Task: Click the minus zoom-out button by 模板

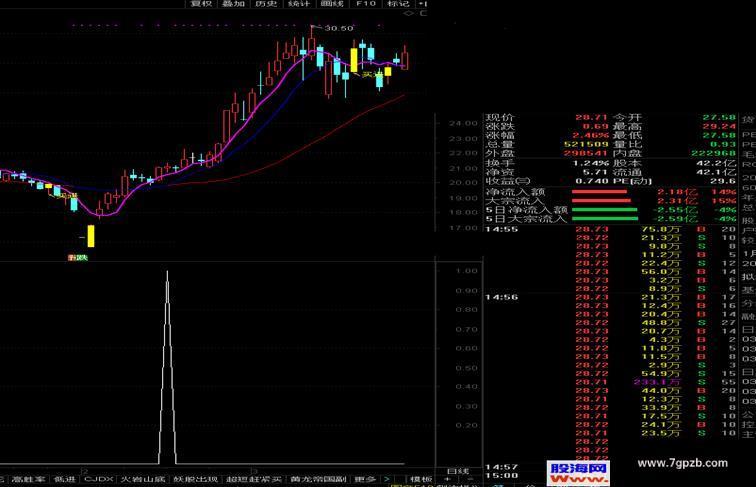Action: 470,479
